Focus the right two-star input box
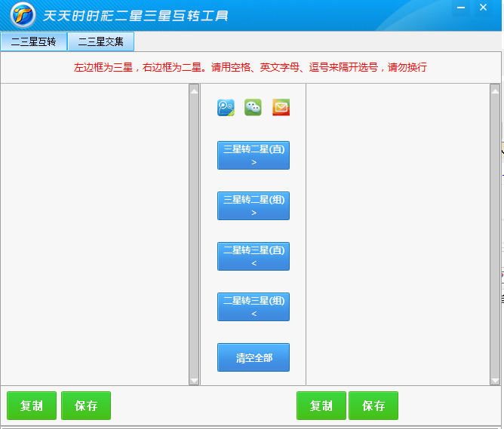The image size is (504, 429). tap(398, 234)
